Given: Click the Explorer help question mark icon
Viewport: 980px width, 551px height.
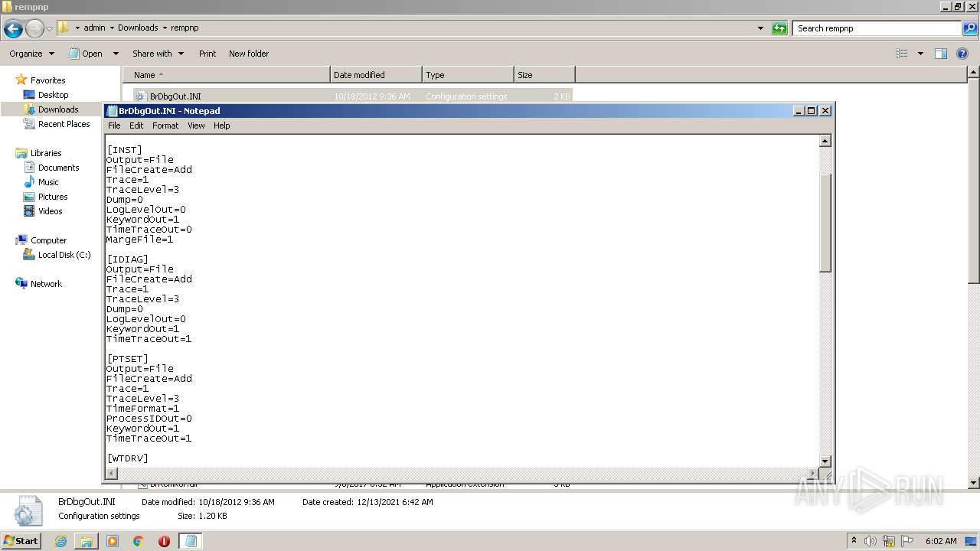Looking at the screenshot, I should click(963, 54).
